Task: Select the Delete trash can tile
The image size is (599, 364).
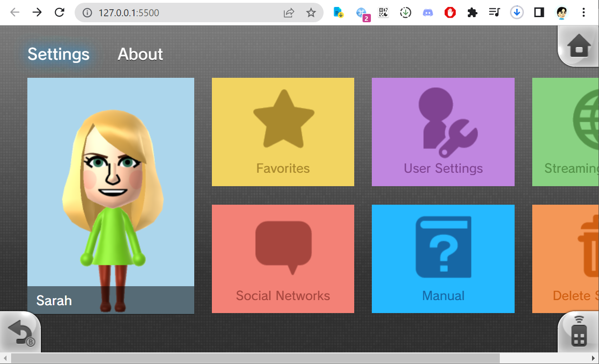Action: coord(566,259)
